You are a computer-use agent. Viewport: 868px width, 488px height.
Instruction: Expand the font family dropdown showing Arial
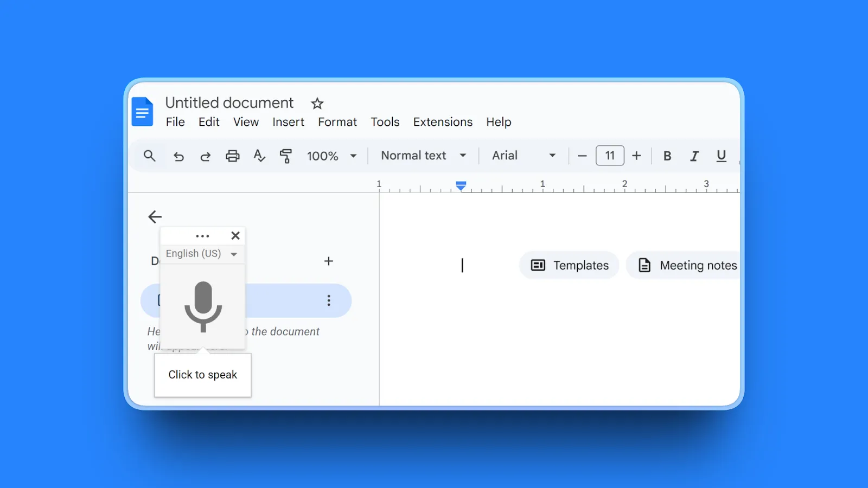[x=552, y=156]
